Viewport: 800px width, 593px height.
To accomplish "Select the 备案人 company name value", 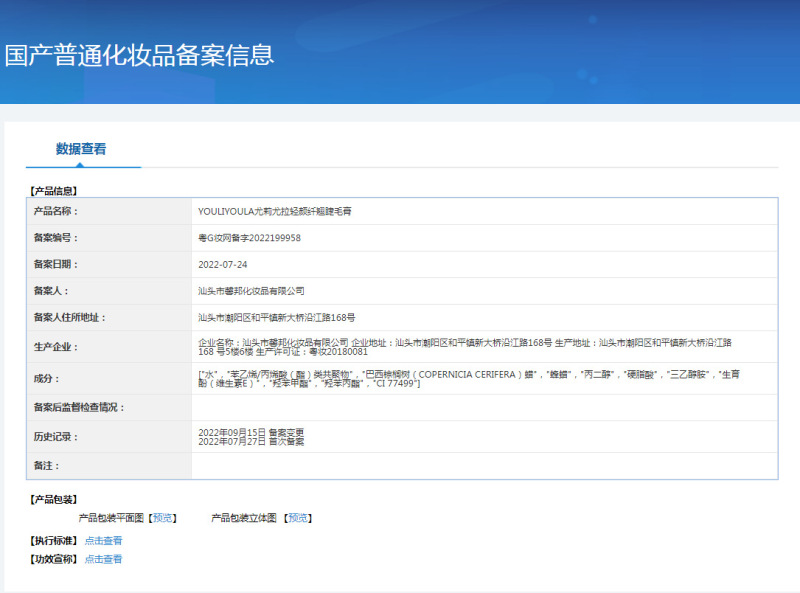I will click(x=251, y=291).
